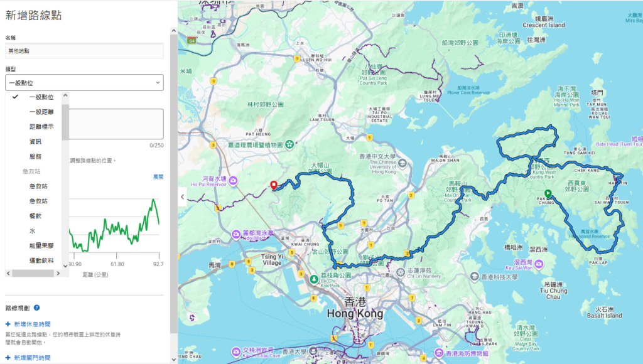Viewport: 643px width, 364px height.
Task: Click the 92.7 distance axis value
Action: click(x=158, y=264)
